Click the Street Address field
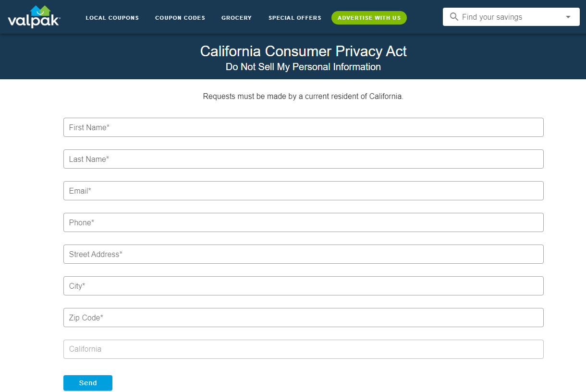 (304, 254)
